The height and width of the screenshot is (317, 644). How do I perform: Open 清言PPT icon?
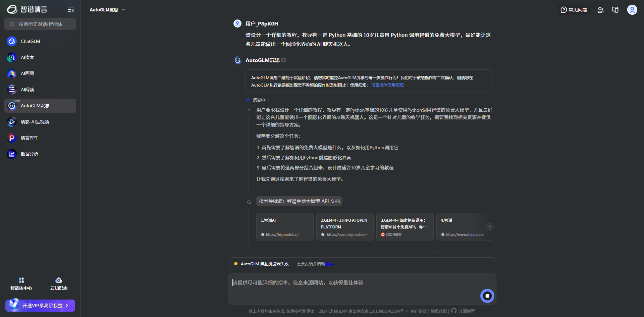(x=12, y=138)
